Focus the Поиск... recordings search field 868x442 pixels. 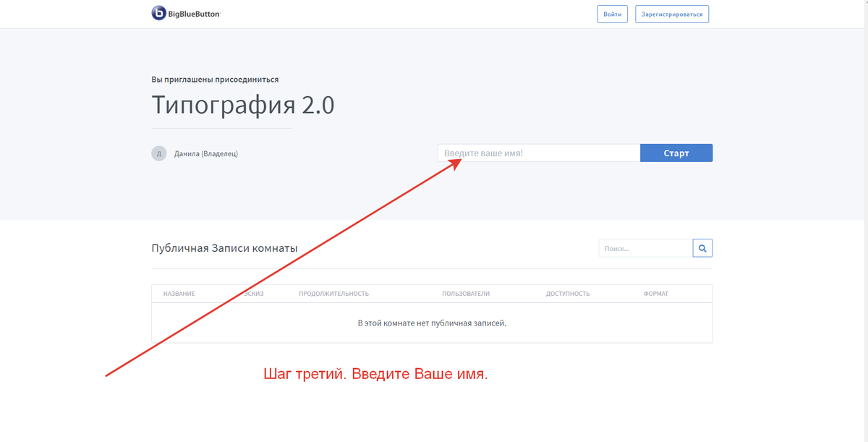click(645, 248)
